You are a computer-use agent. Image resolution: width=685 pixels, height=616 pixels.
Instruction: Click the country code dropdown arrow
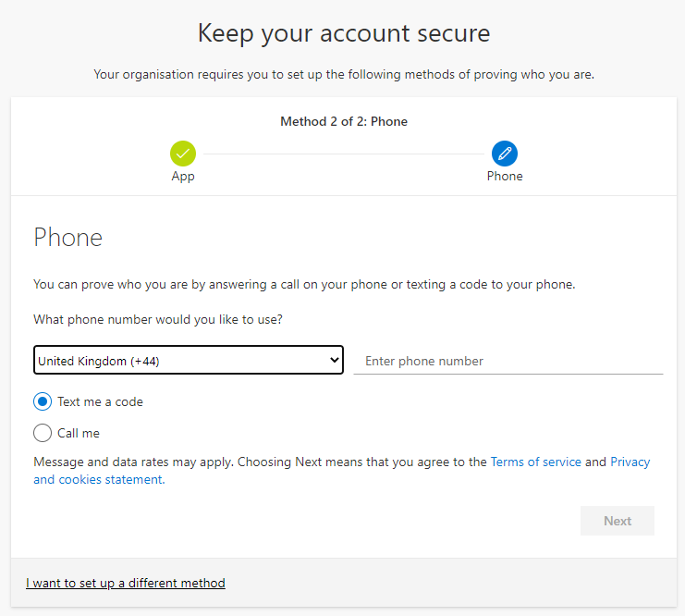pyautogui.click(x=335, y=360)
